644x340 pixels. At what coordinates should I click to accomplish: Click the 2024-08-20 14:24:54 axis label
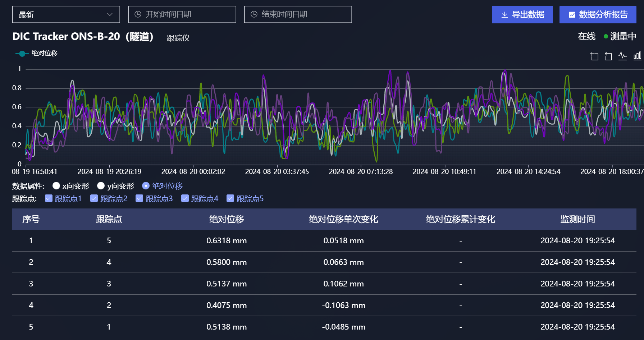528,171
